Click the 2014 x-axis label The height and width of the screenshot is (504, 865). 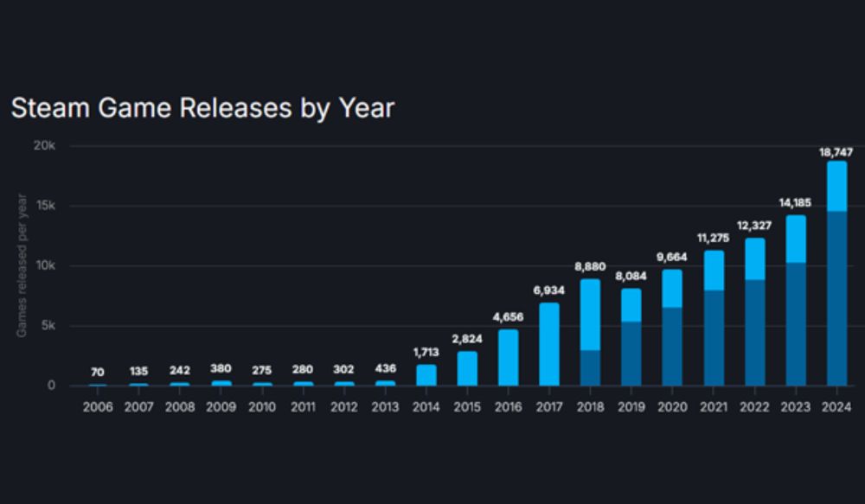[426, 407]
